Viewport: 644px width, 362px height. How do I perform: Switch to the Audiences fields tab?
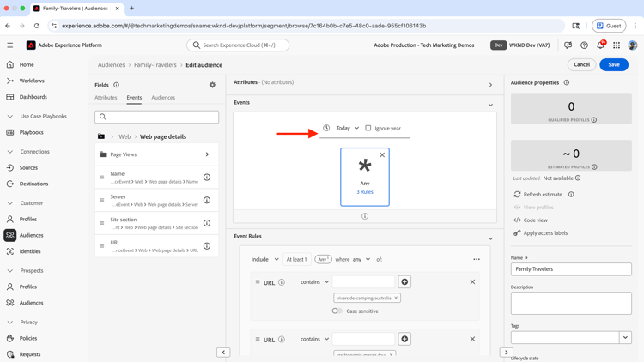pos(163,98)
